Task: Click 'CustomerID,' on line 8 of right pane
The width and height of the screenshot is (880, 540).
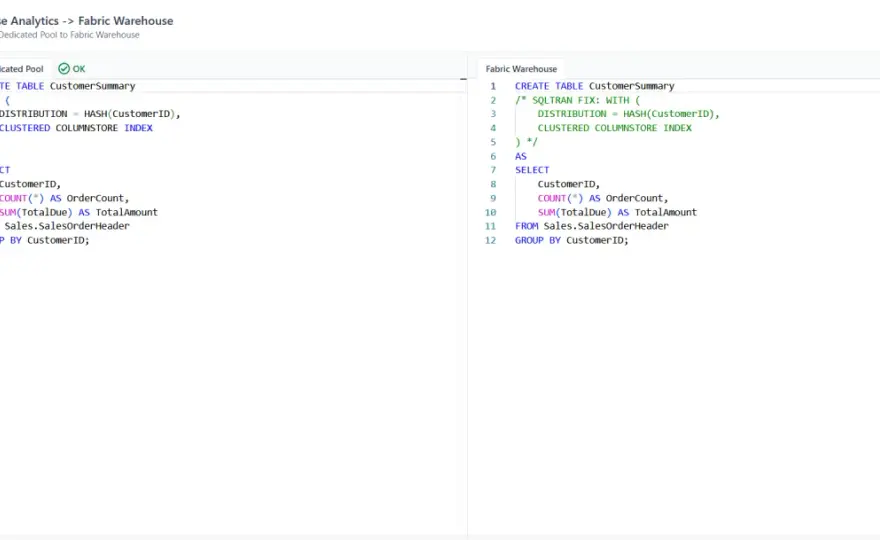Action: [569, 184]
